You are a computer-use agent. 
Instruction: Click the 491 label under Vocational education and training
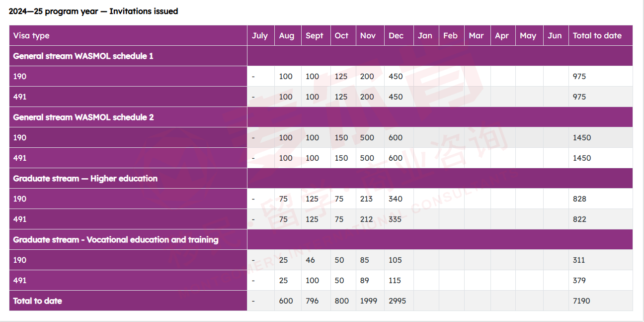(20, 281)
